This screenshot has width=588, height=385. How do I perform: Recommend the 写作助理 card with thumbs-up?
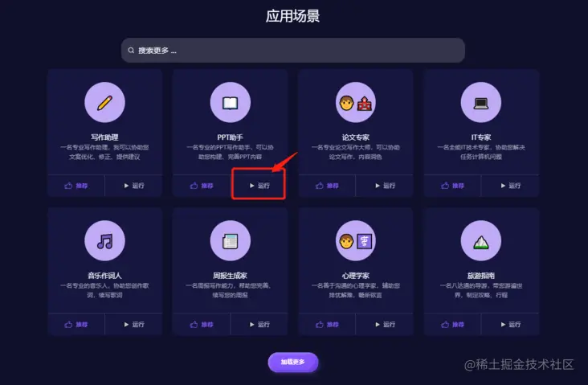(76, 186)
